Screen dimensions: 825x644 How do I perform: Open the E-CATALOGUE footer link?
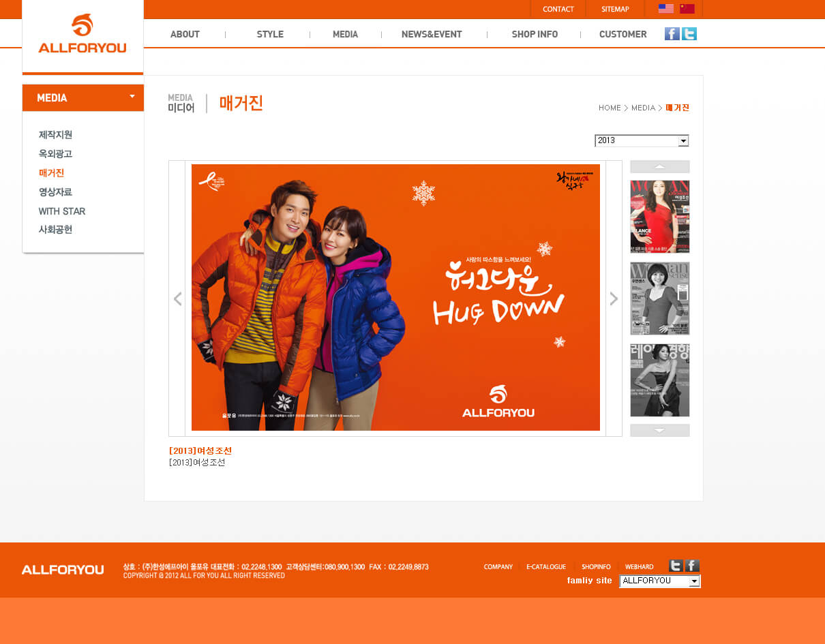click(x=546, y=567)
